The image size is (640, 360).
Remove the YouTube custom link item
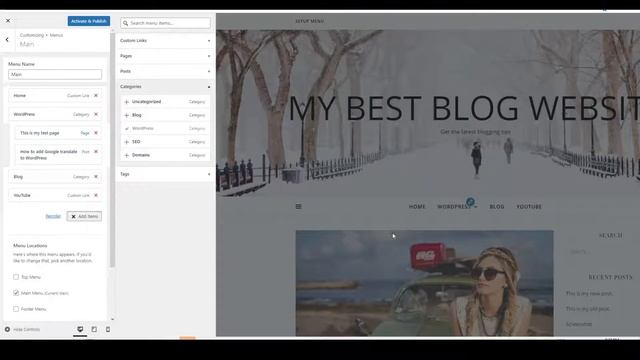pyautogui.click(x=96, y=196)
